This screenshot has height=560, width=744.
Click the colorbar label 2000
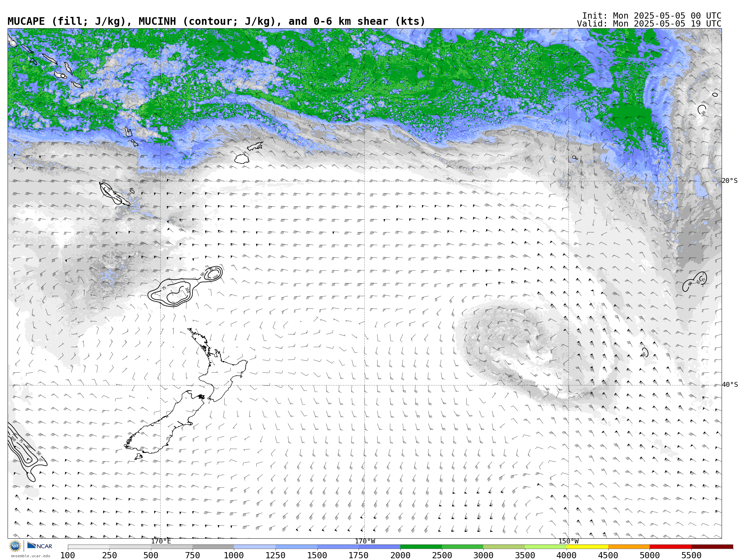point(400,556)
